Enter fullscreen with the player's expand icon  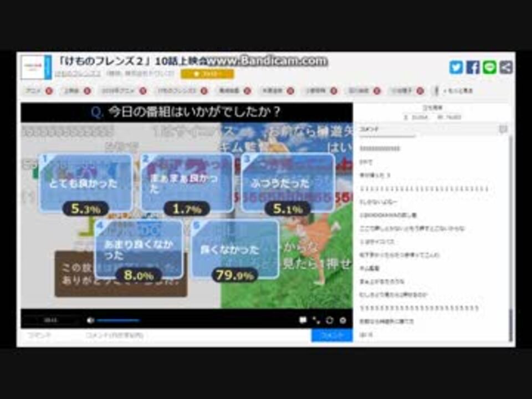316,320
